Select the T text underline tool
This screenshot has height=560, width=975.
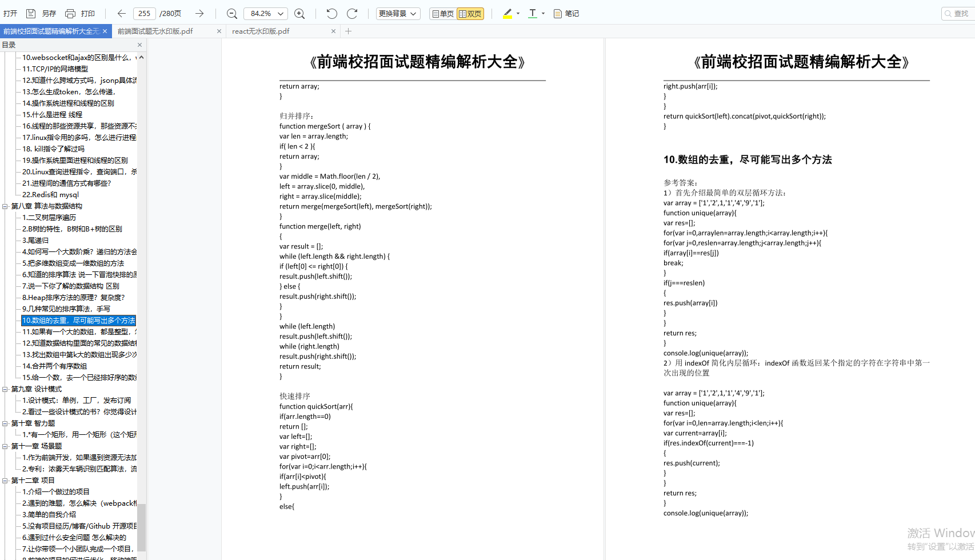click(x=533, y=13)
